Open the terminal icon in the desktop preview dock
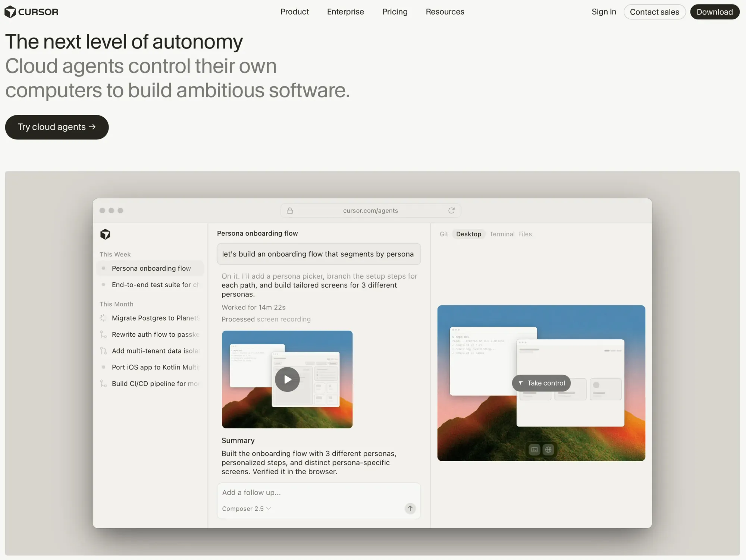The height and width of the screenshot is (560, 746). (535, 450)
